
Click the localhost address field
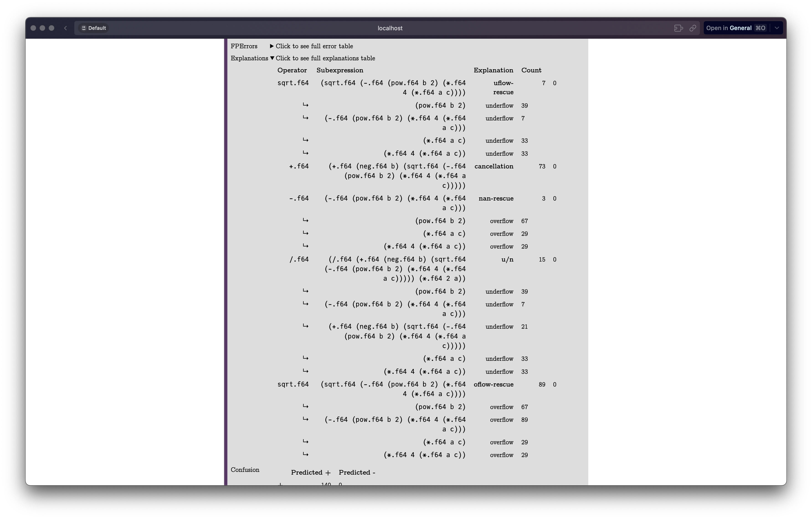[390, 28]
